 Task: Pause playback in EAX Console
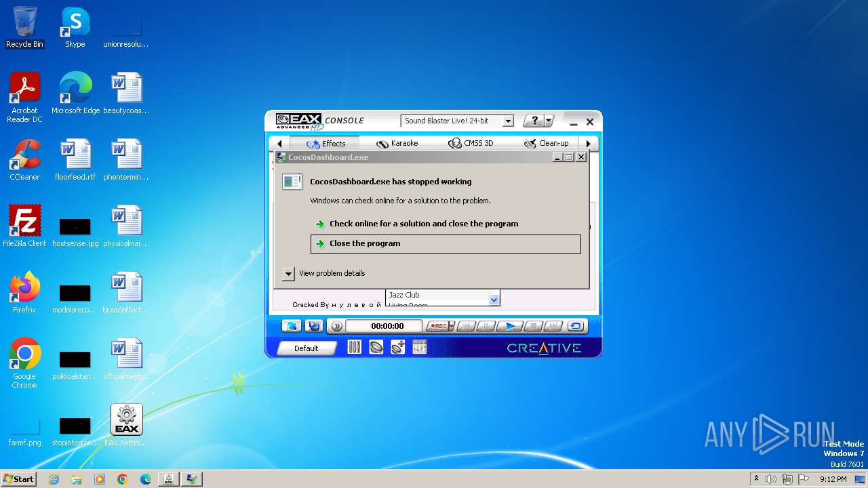tap(486, 326)
